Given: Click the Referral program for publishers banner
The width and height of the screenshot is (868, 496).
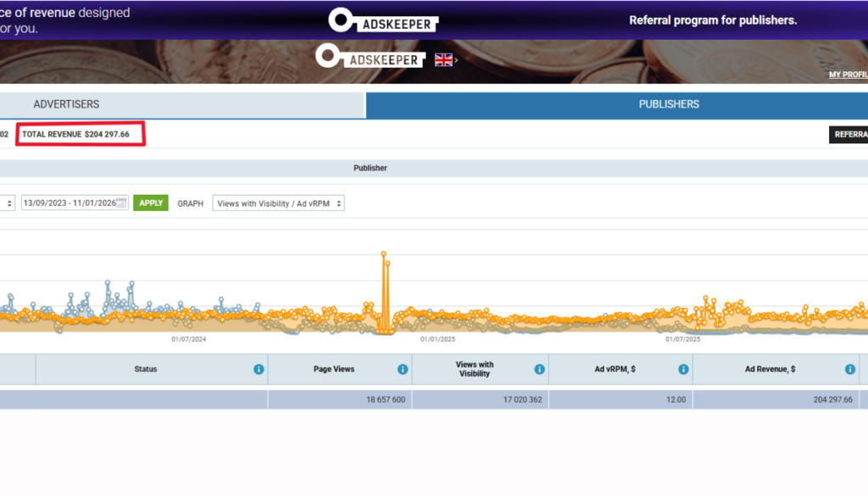Looking at the screenshot, I should tap(712, 20).
